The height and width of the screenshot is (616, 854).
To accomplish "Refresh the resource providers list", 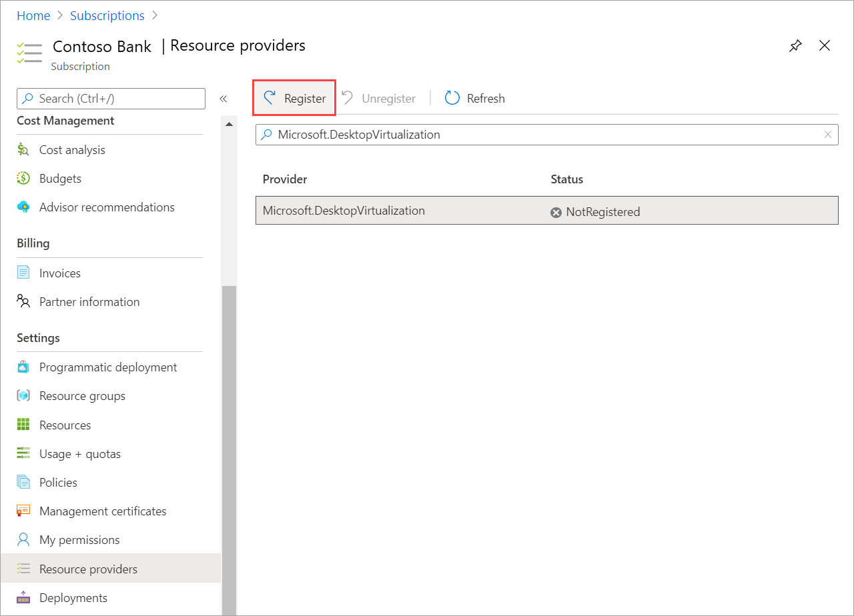I will (475, 98).
